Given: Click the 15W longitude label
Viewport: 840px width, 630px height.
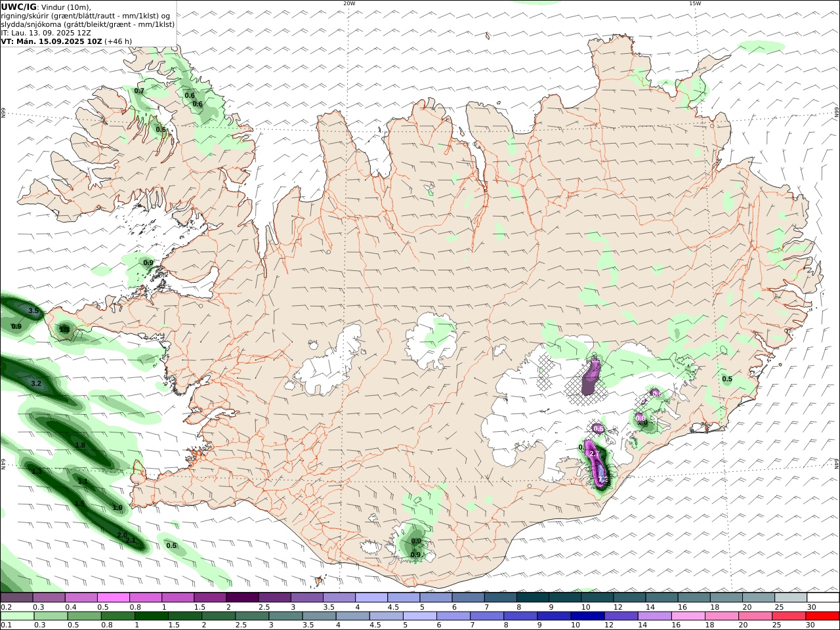Looking at the screenshot, I should (x=695, y=3).
